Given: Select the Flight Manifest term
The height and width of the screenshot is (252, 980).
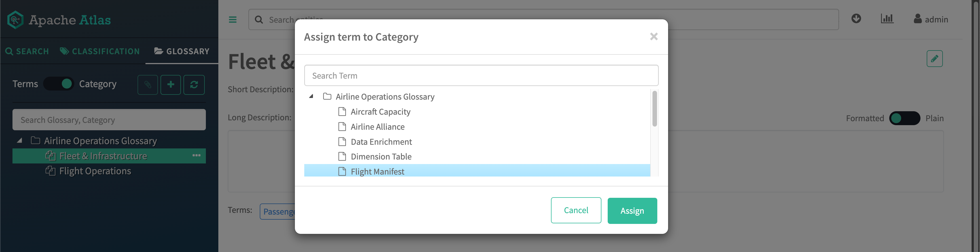Looking at the screenshot, I should pyautogui.click(x=377, y=172).
